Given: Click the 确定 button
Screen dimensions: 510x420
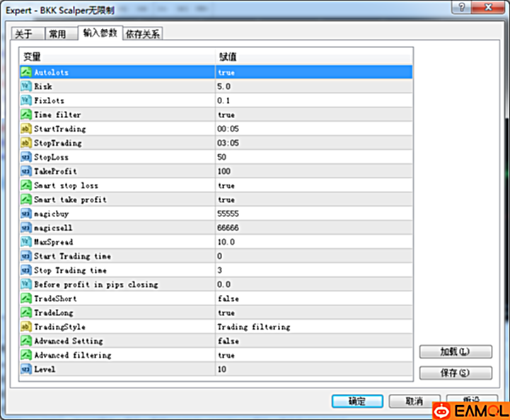Looking at the screenshot, I should click(357, 401).
